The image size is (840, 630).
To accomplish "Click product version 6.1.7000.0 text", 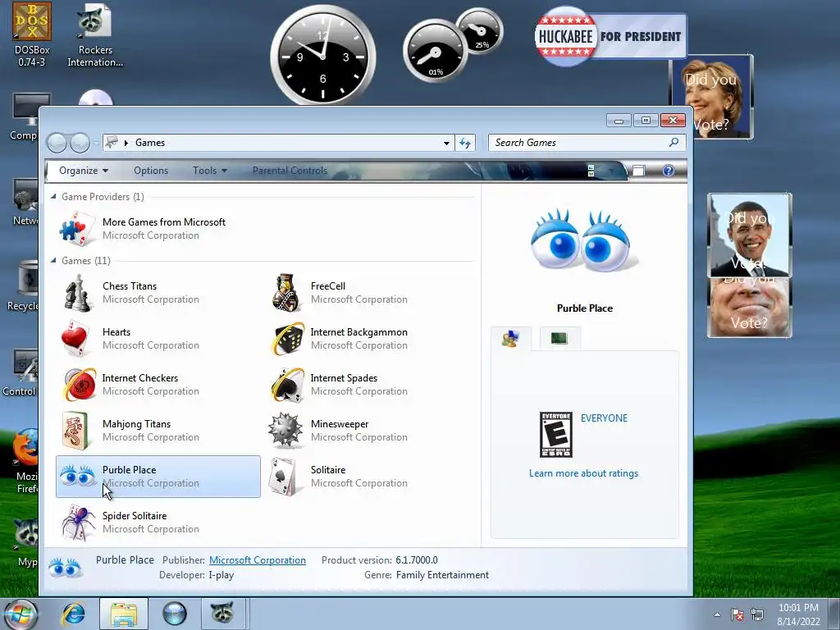I will click(x=417, y=559).
